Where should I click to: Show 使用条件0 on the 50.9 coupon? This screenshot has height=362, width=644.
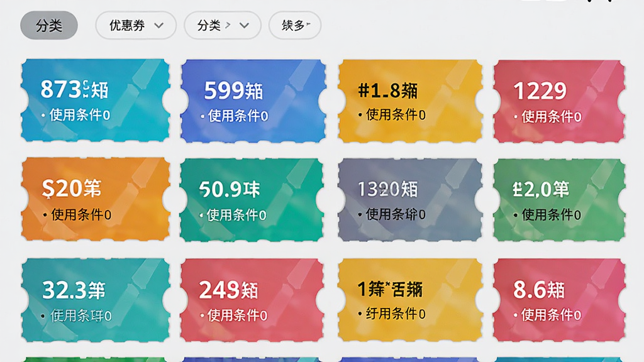(x=236, y=215)
